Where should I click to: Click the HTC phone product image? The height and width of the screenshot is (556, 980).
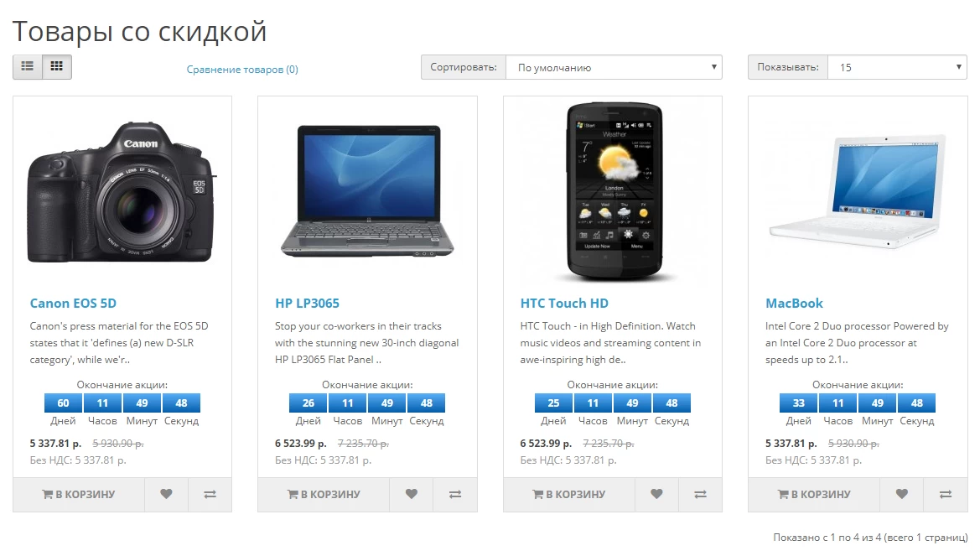[x=613, y=192]
